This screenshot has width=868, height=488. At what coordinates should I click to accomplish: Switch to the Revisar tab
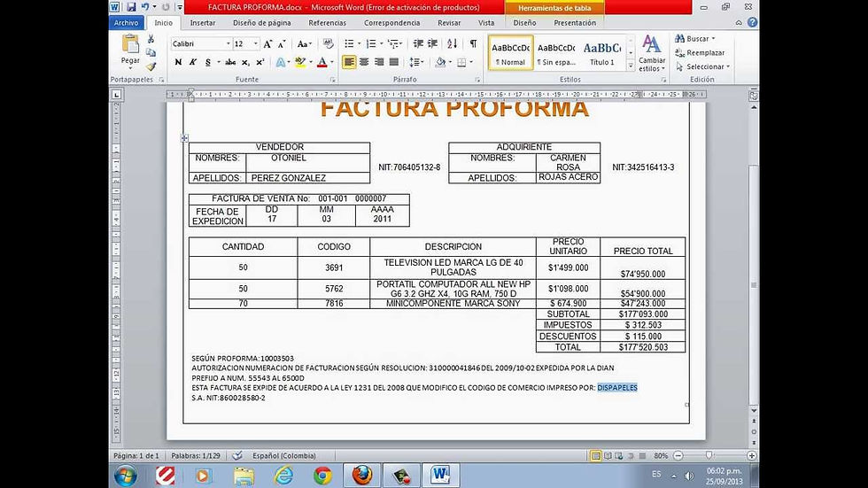(449, 23)
